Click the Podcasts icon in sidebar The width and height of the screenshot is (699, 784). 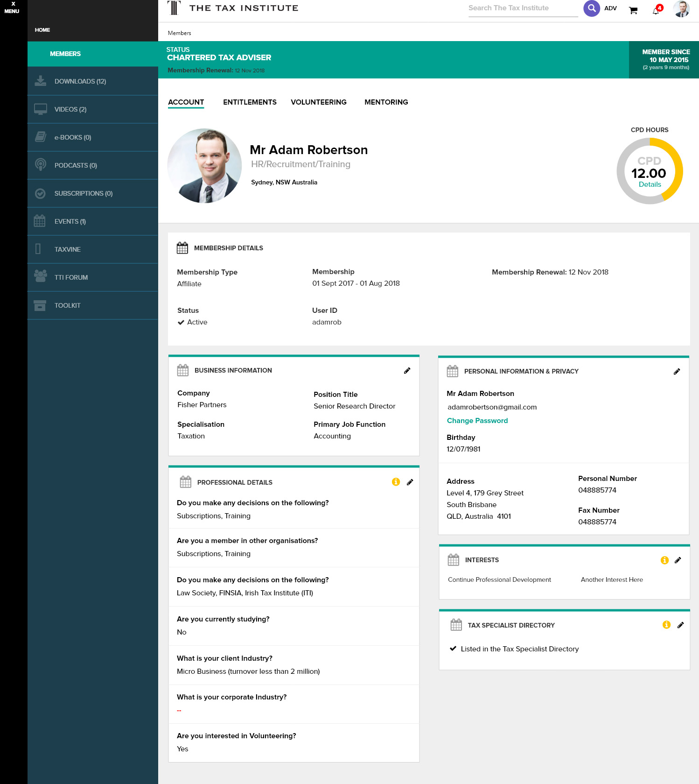tap(41, 165)
